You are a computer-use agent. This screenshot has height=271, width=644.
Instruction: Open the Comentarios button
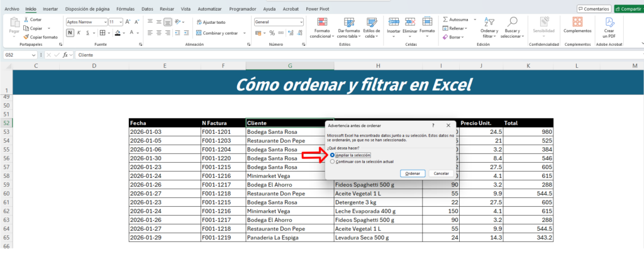click(x=594, y=9)
